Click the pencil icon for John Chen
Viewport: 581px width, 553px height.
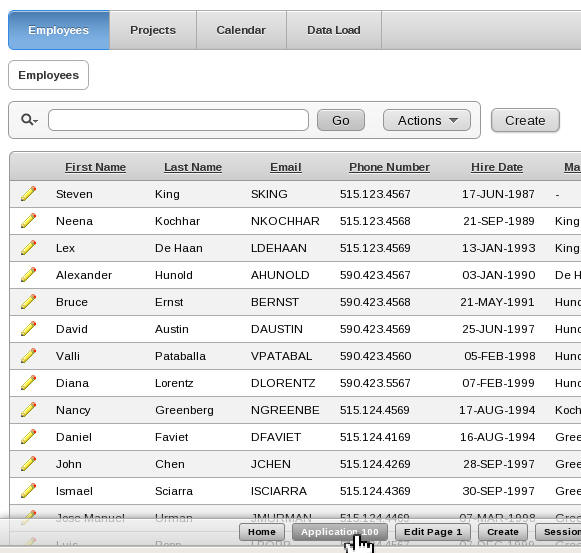(x=29, y=464)
